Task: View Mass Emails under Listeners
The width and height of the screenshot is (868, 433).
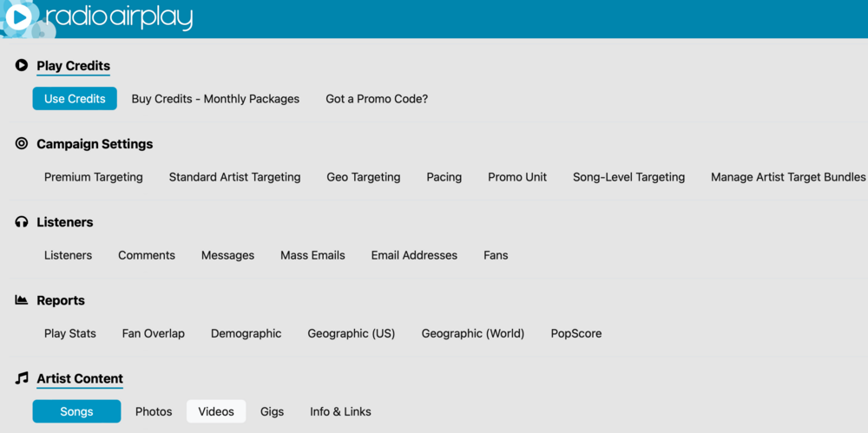Action: [312, 255]
